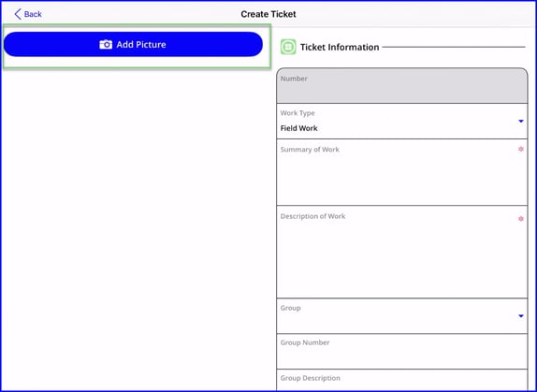Click the Group Number field

(402, 351)
